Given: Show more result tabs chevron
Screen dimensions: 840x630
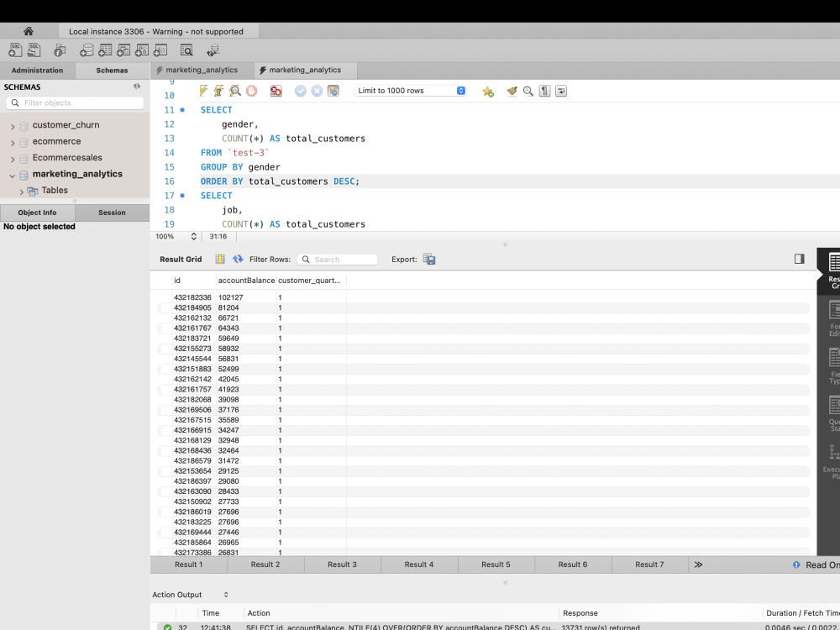Looking at the screenshot, I should tap(698, 564).
